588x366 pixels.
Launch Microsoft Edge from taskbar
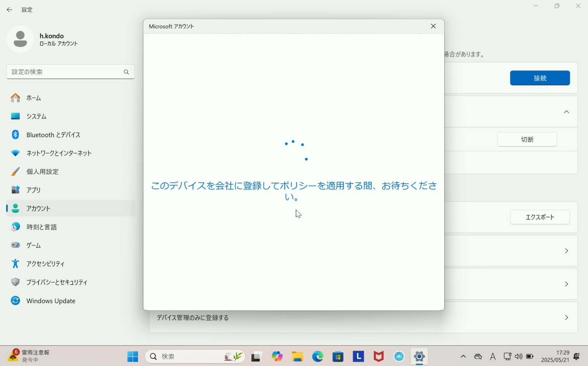click(x=318, y=356)
